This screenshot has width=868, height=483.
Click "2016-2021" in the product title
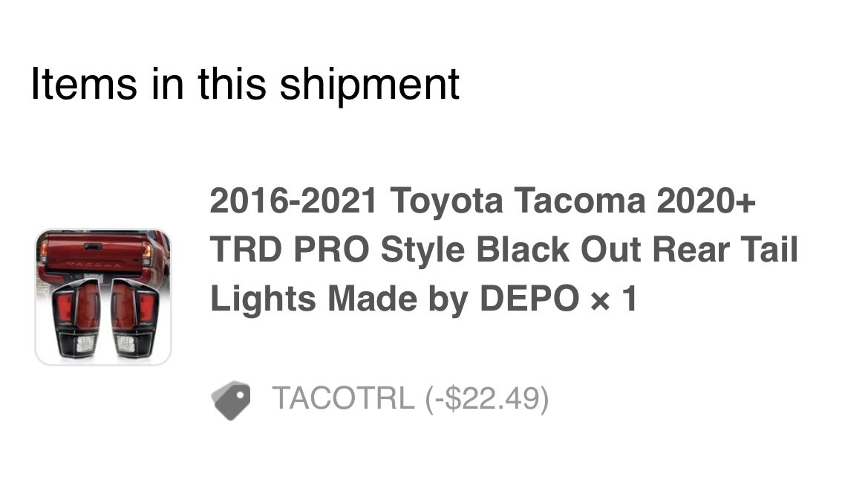(293, 201)
